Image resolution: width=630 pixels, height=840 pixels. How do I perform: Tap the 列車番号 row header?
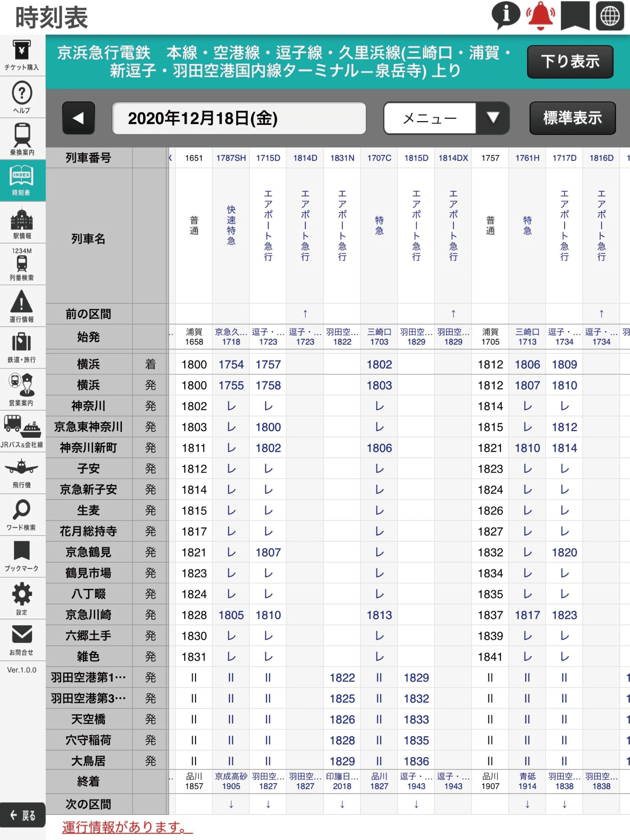88,158
